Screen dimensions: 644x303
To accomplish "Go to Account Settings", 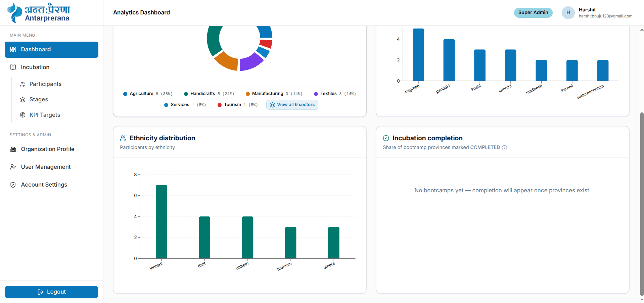I will pos(44,185).
